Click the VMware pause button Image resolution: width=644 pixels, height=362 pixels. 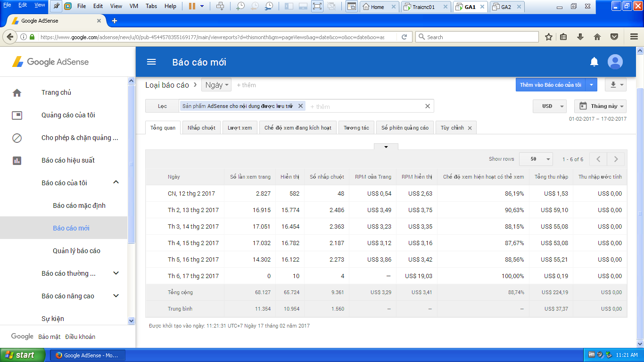pos(192,7)
